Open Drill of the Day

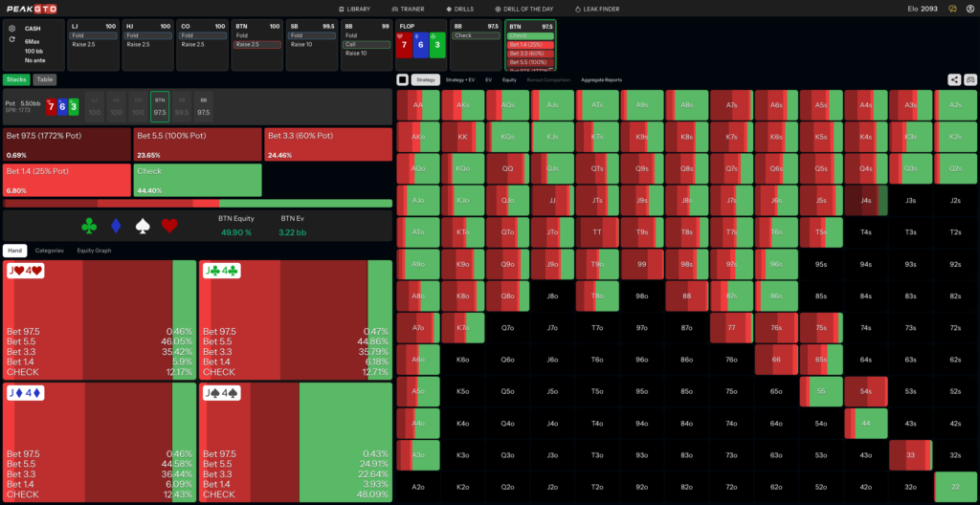coord(524,10)
